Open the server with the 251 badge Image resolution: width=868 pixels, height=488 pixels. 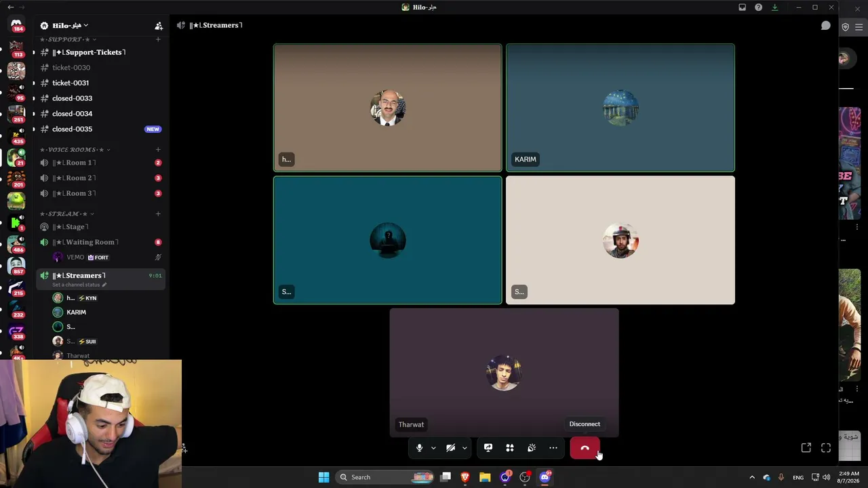(16, 113)
